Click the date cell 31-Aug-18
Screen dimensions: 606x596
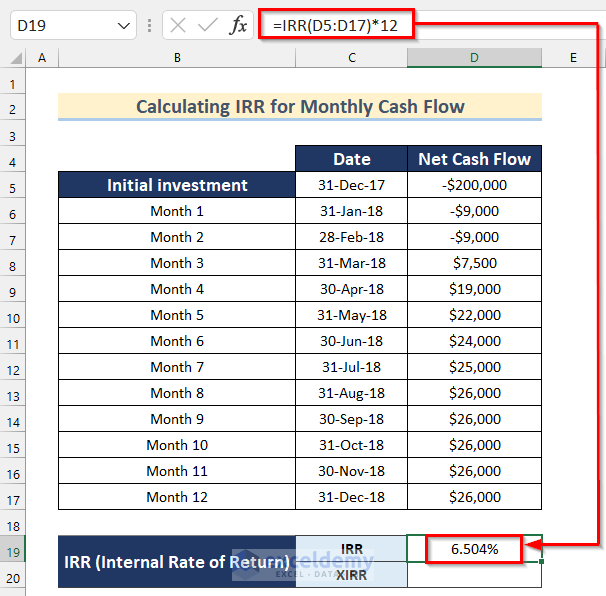(351, 393)
